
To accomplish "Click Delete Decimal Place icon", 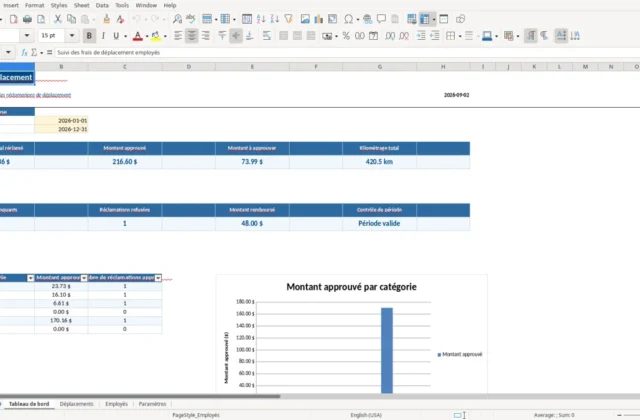I will coord(404,36).
